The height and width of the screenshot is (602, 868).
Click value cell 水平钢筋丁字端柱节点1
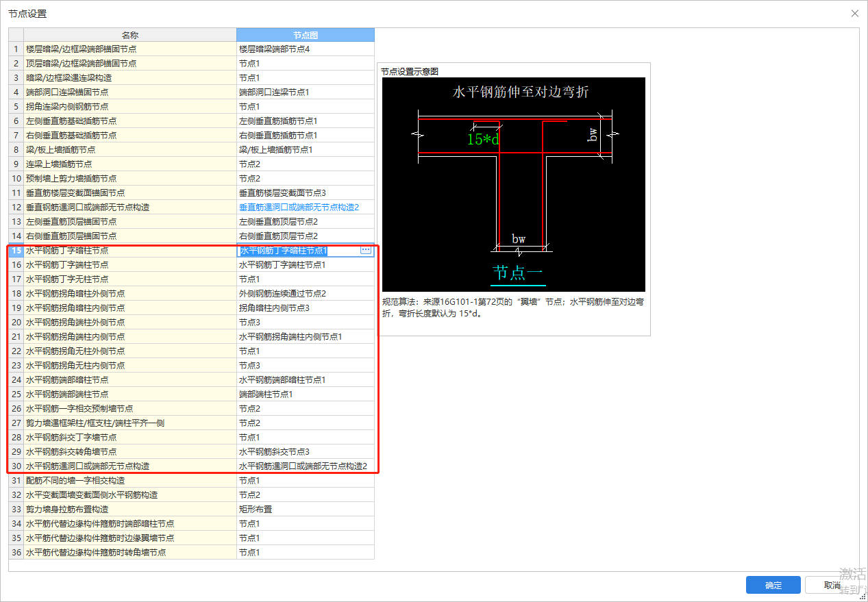click(x=306, y=265)
